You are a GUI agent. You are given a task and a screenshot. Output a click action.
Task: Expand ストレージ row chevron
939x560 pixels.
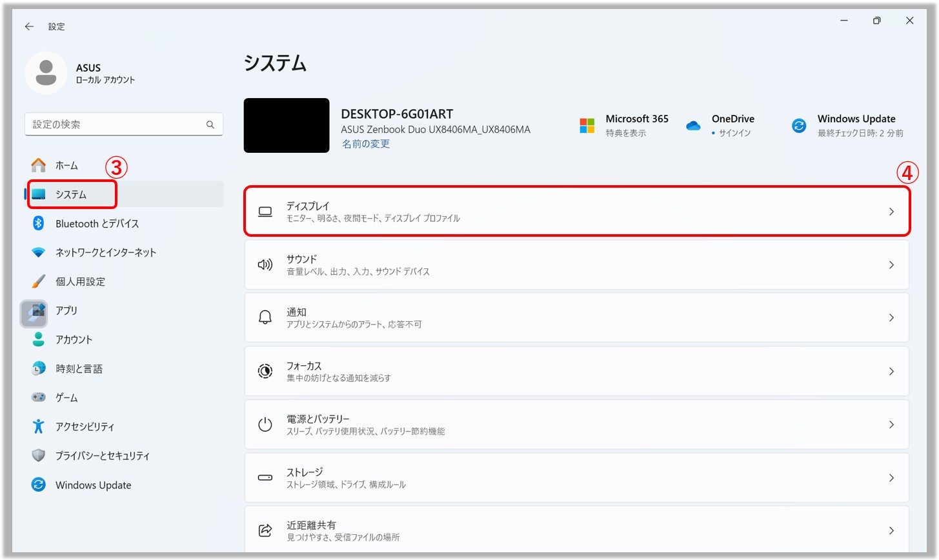891,477
